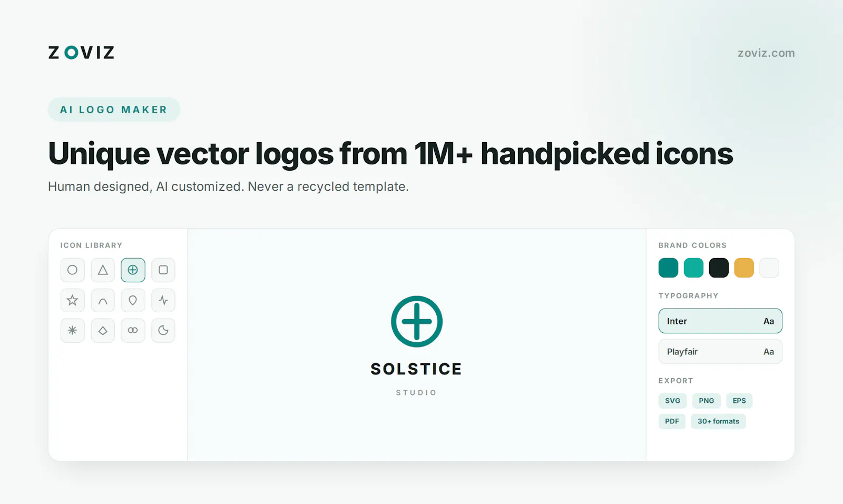Image resolution: width=843 pixels, height=504 pixels.
Task: Click the Solstice logo preview icon
Action: pyautogui.click(x=417, y=321)
